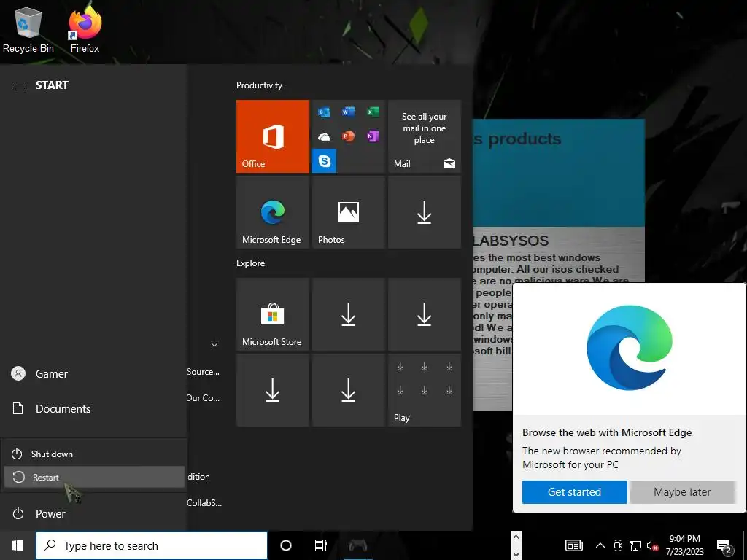
Task: Click the Meet Now tray icon
Action: click(x=618, y=545)
